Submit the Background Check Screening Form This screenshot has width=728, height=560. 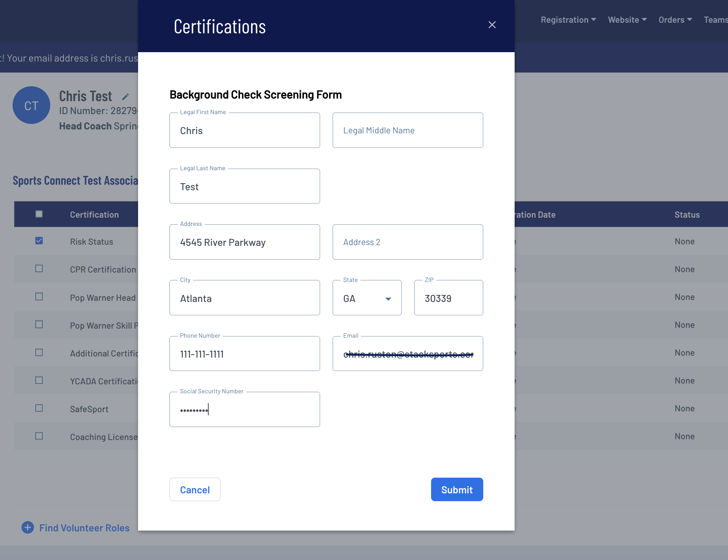coord(457,489)
